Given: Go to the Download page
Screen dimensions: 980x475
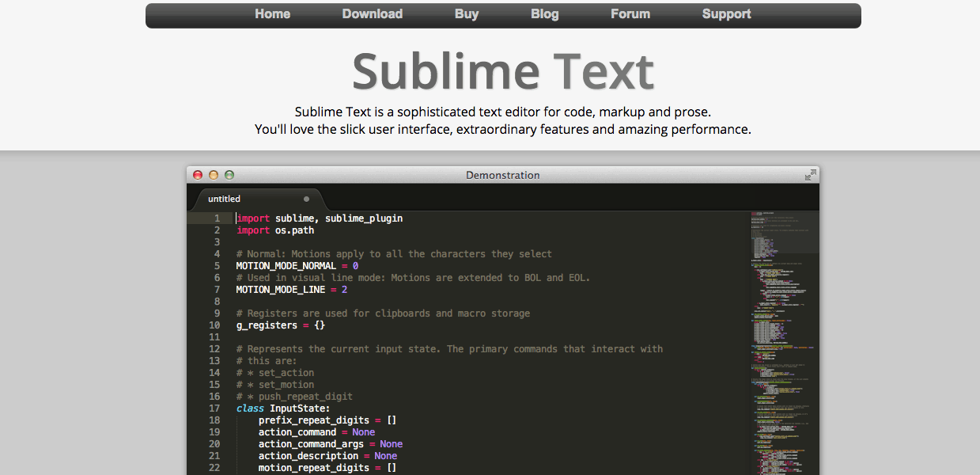Looking at the screenshot, I should (x=372, y=14).
